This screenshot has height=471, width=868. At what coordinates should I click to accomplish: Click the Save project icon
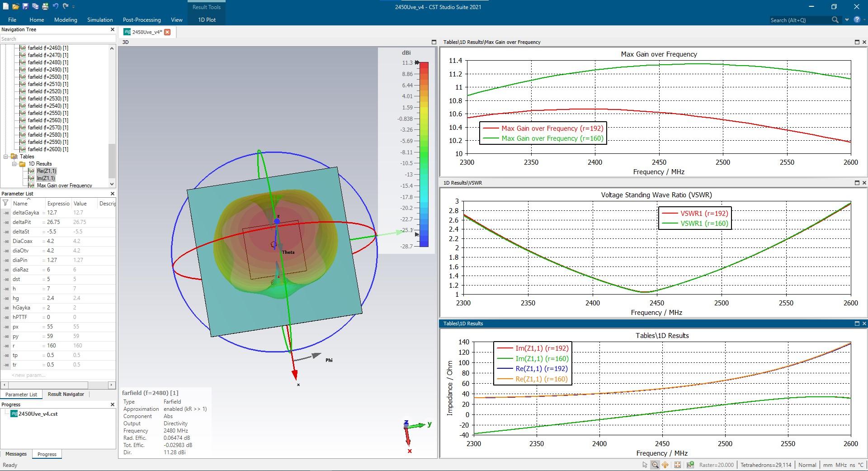coord(25,6)
